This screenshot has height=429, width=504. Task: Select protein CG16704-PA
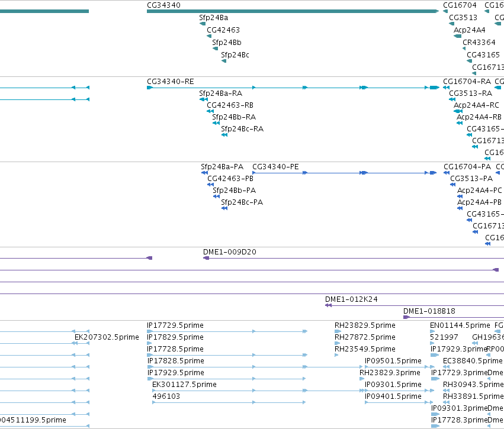[x=447, y=173]
